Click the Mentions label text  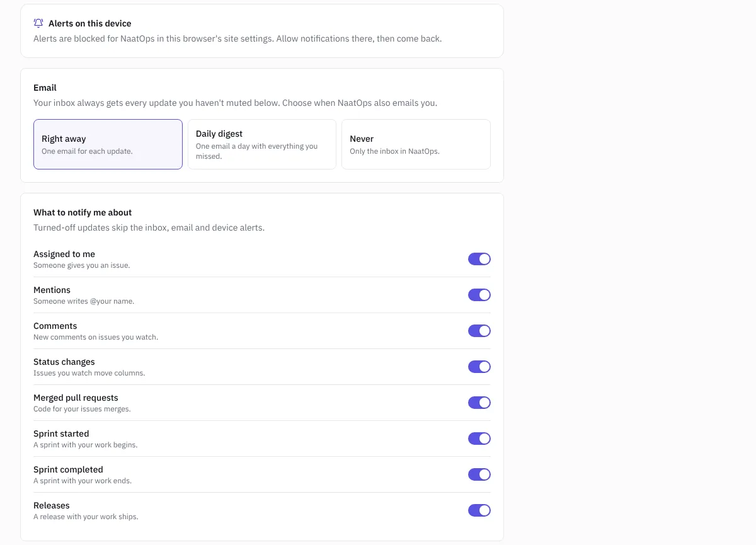52,290
